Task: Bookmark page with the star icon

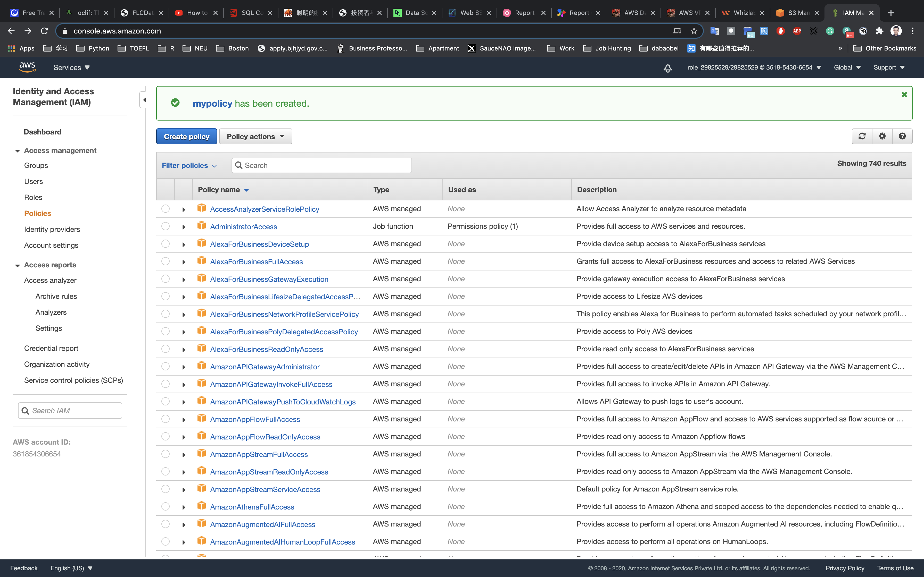Action: (694, 31)
